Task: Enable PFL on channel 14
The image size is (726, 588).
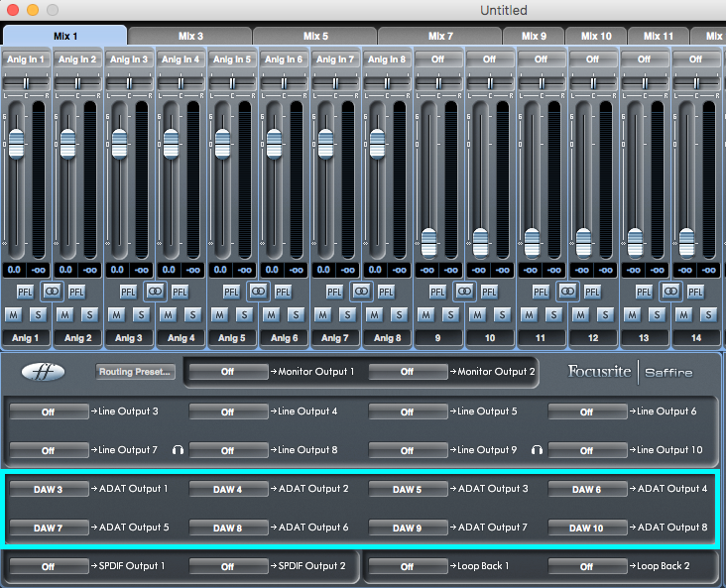Action: [694, 292]
